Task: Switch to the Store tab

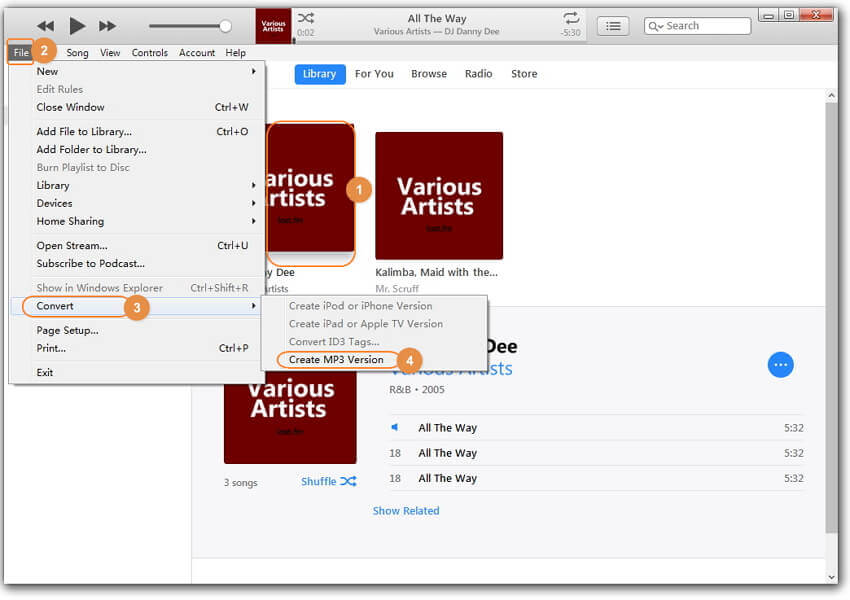Action: [x=524, y=74]
